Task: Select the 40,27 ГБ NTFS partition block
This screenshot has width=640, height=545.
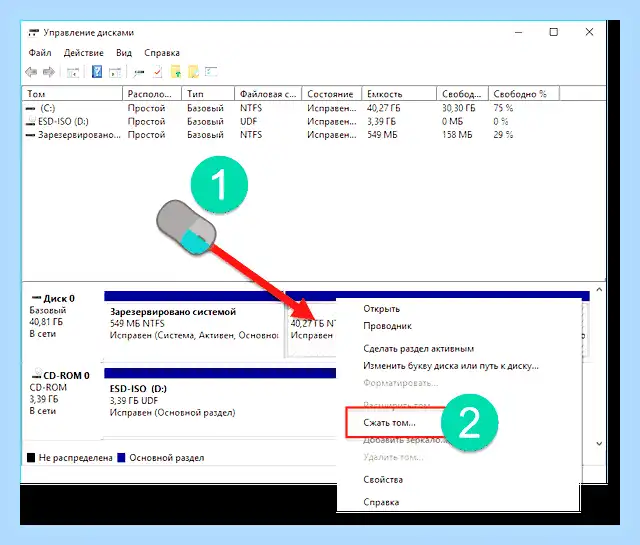Action: pyautogui.click(x=311, y=329)
